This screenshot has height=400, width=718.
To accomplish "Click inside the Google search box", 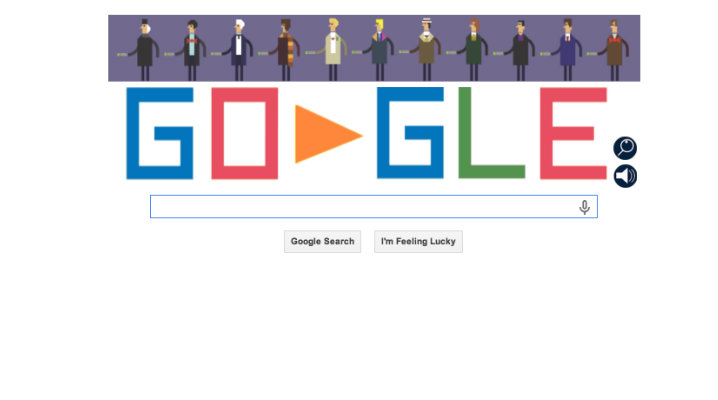I will click(374, 207).
